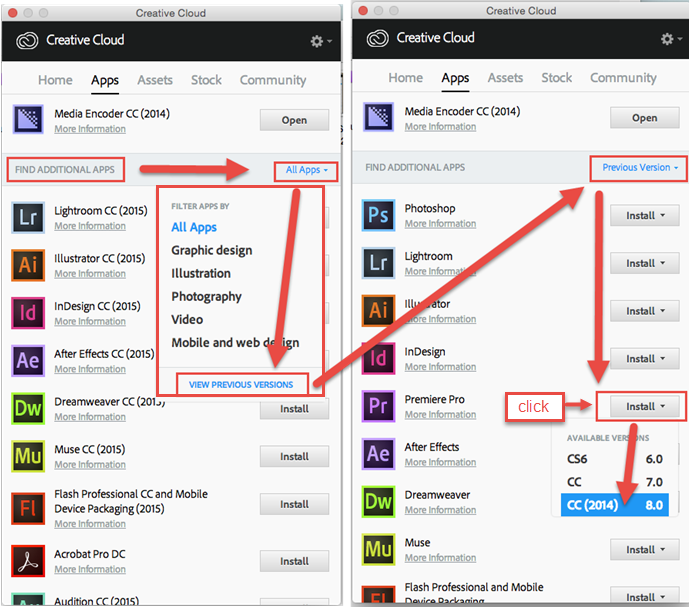689x607 pixels.
Task: Click Creative Cloud logo in left window
Action: click(27, 41)
